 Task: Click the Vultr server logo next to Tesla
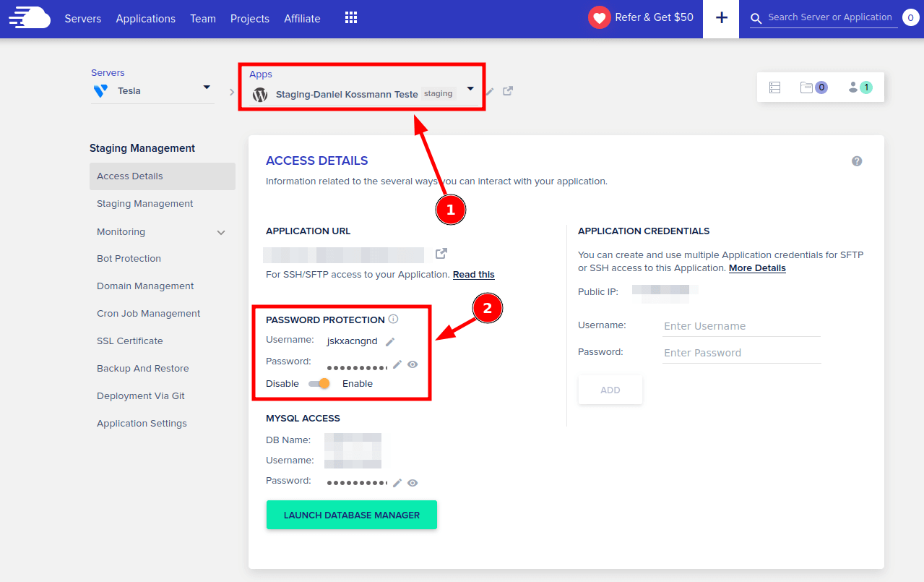[x=100, y=91]
